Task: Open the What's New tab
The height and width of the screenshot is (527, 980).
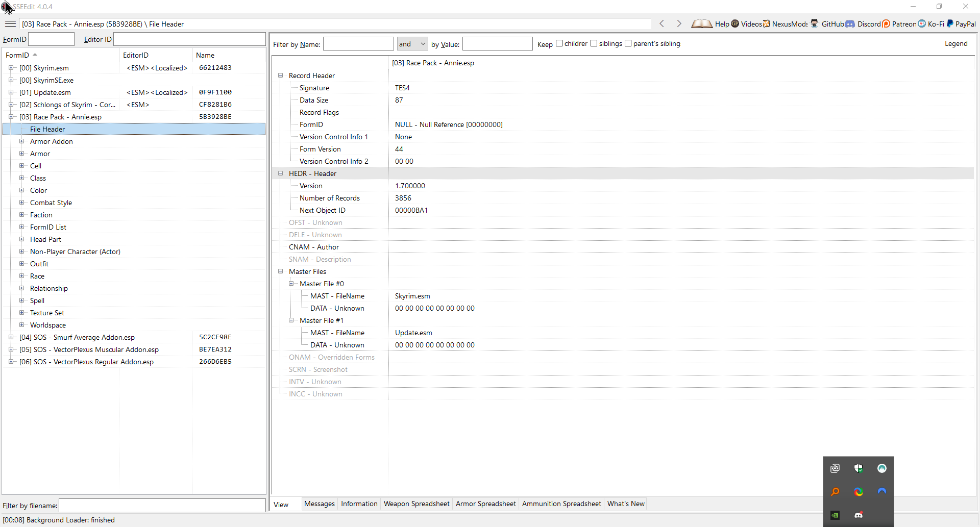Action: pyautogui.click(x=626, y=504)
